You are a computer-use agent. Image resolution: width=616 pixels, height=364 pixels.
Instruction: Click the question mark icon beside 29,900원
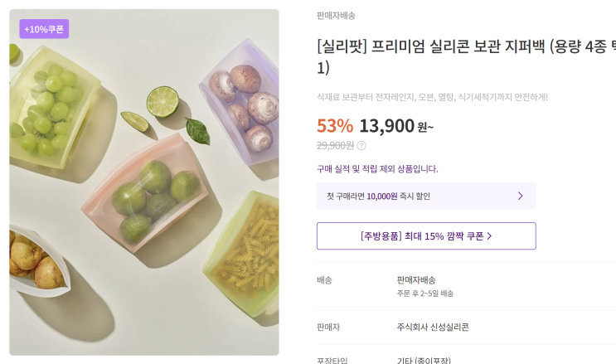pyautogui.click(x=361, y=145)
